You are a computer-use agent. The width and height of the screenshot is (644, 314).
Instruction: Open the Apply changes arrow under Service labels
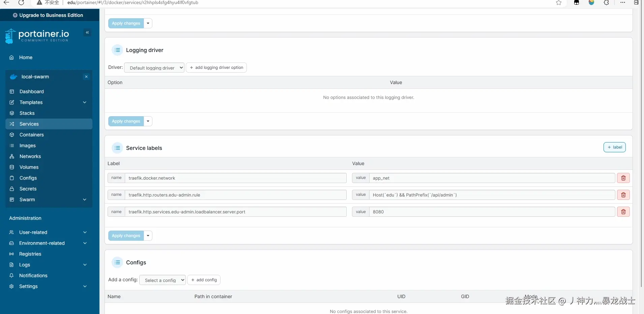pos(148,236)
